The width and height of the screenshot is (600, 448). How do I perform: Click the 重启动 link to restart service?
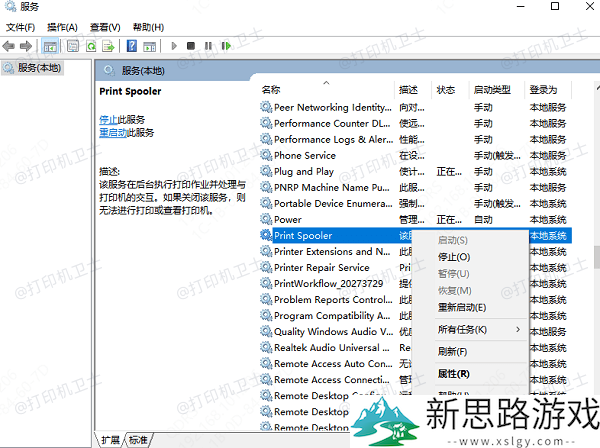pyautogui.click(x=113, y=133)
